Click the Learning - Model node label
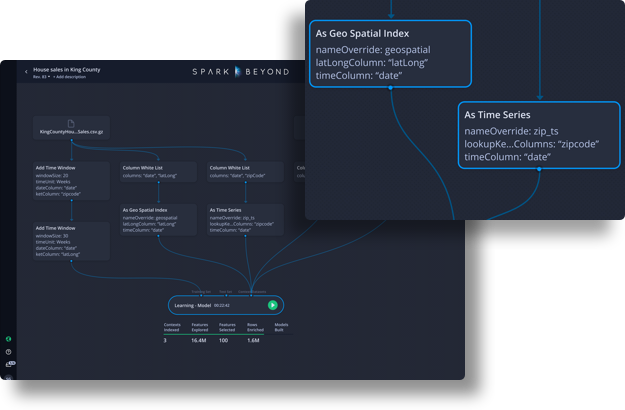Screen dimensions: 625x410 [x=193, y=306]
